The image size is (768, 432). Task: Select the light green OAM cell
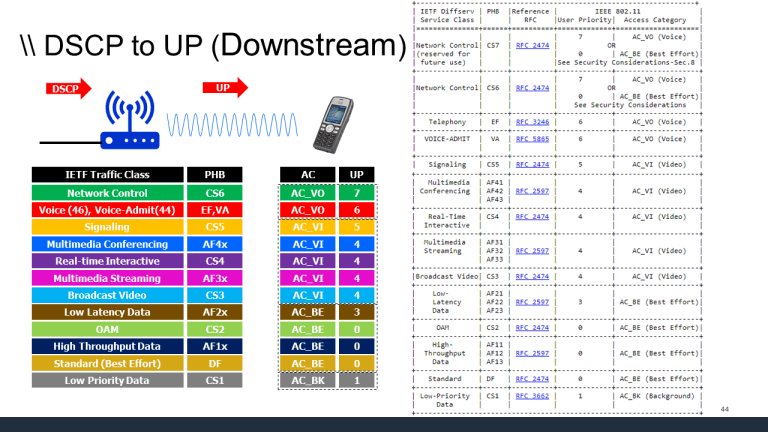108,329
